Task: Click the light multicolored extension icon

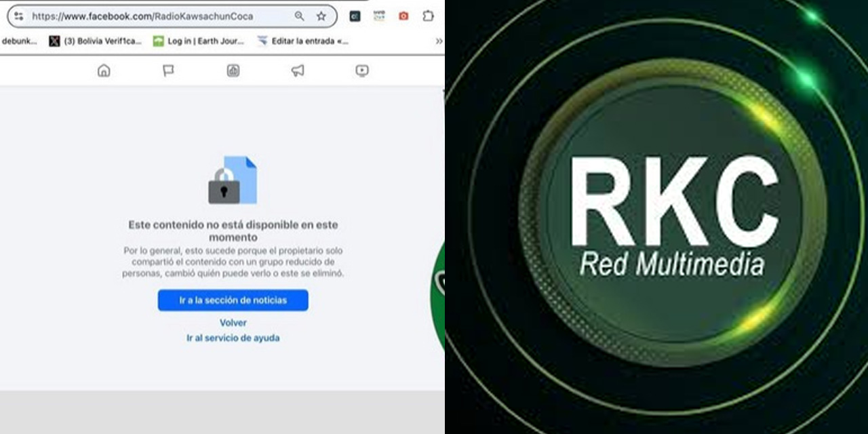Action: click(x=379, y=16)
